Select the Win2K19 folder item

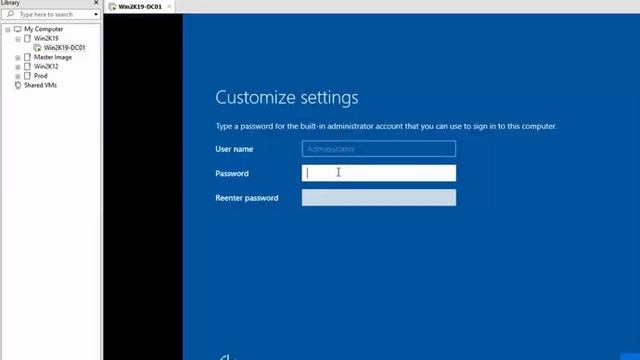pos(46,38)
